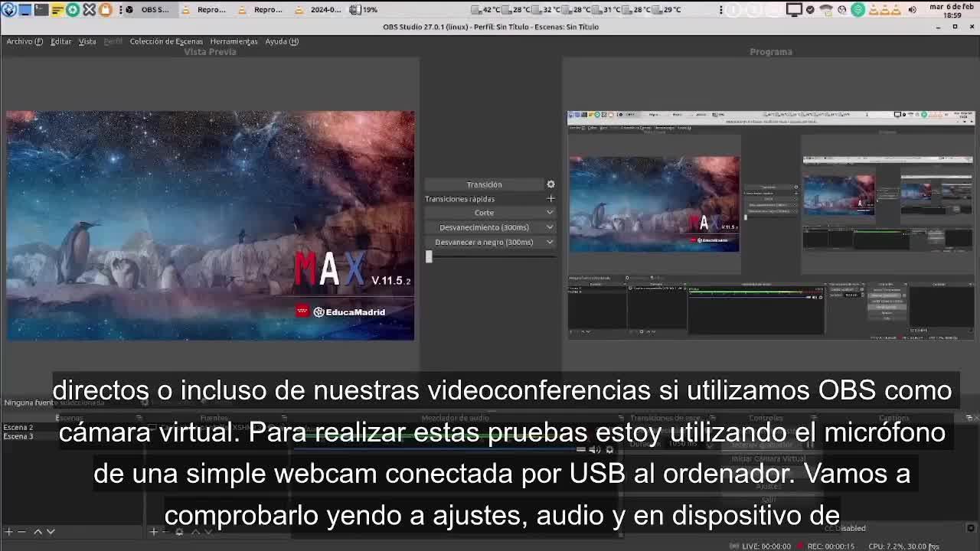
Task: Switch to second VLC Repro taskbar entry
Action: tap(260, 10)
